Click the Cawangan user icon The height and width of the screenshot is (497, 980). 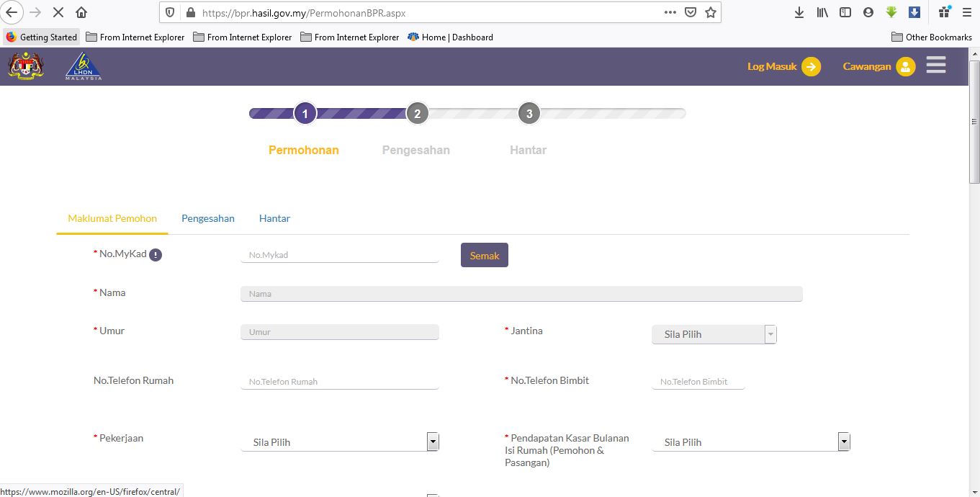[x=905, y=66]
